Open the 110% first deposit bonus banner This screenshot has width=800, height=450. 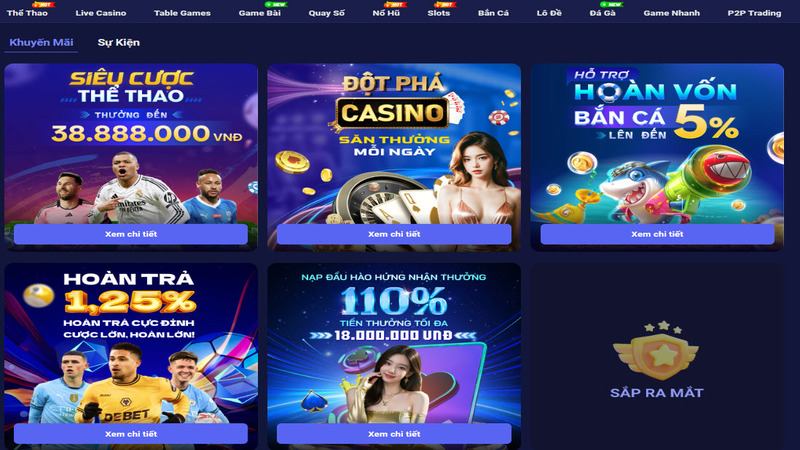[x=394, y=344]
